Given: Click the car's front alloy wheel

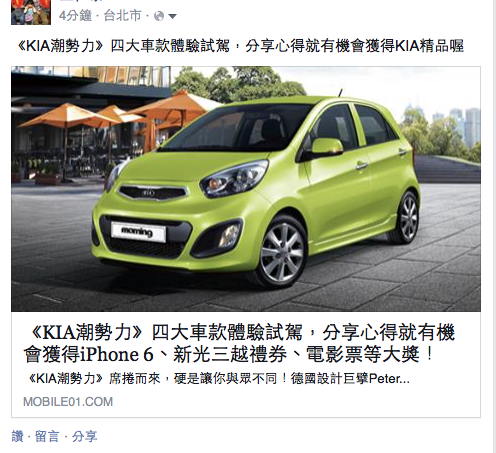Looking at the screenshot, I should coord(281,253).
